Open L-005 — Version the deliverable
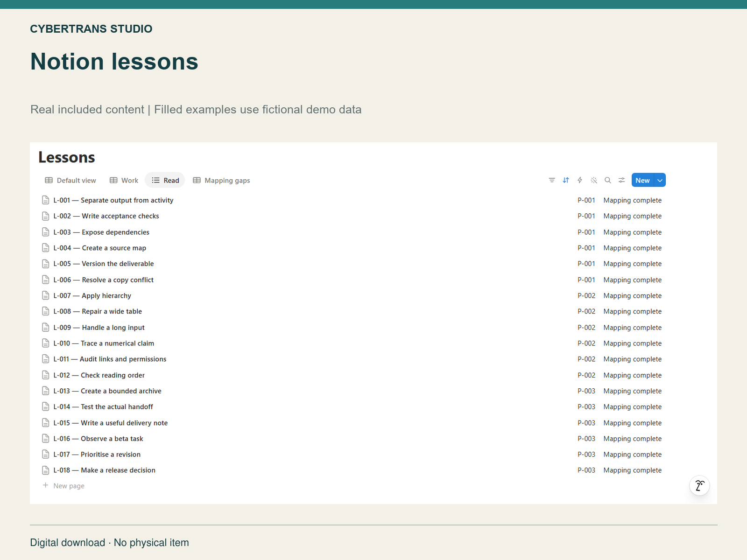Screen dimensions: 747x560 click(104, 264)
